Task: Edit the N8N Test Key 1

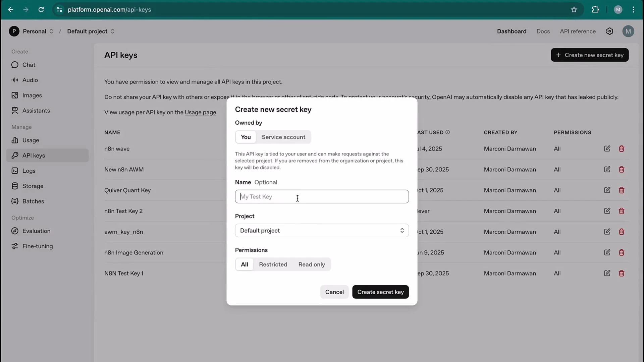Action: click(607, 273)
